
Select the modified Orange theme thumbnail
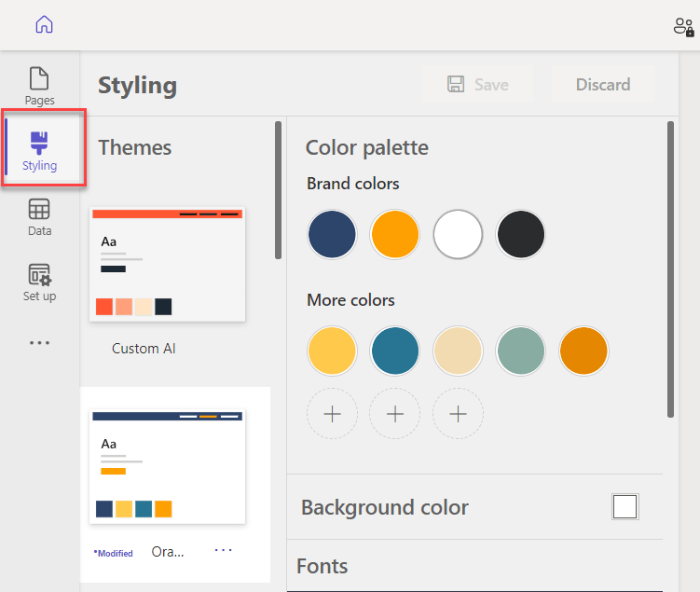[168, 466]
